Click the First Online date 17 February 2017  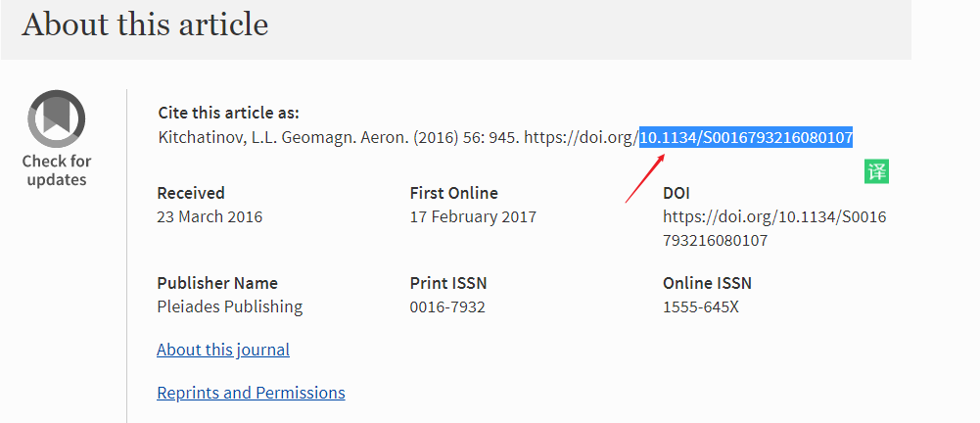473,216
